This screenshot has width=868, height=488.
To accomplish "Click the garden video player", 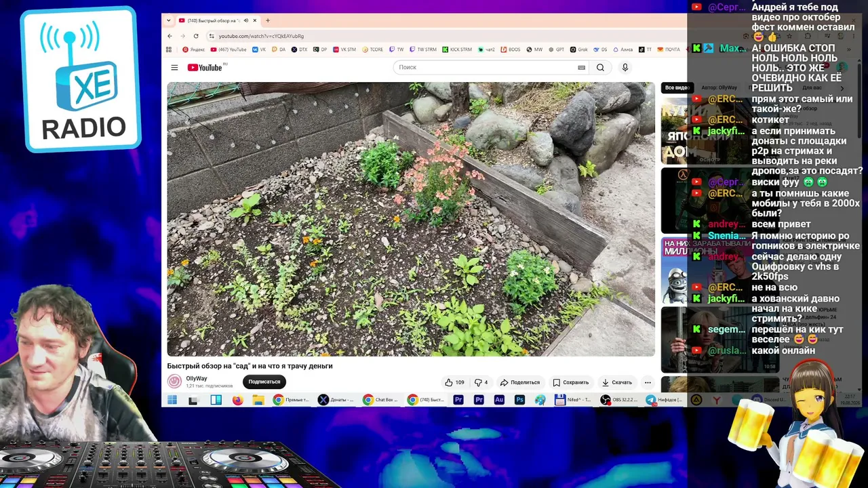I will click(412, 220).
